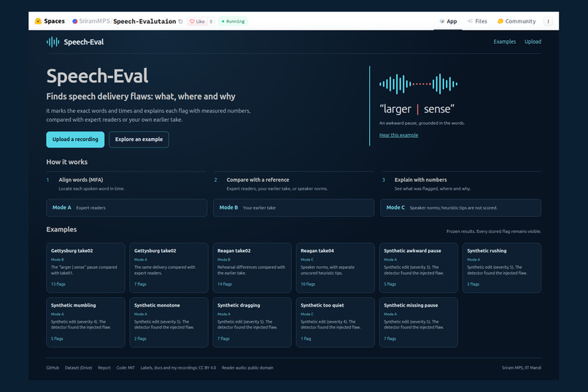Screen dimensions: 588x392
Task: Select the Mode C Speaker norms card
Action: pos(460,208)
